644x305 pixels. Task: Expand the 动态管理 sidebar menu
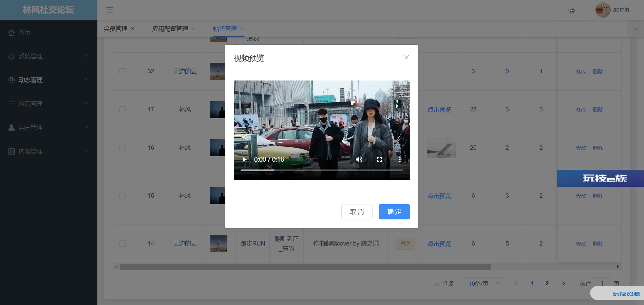tap(49, 80)
